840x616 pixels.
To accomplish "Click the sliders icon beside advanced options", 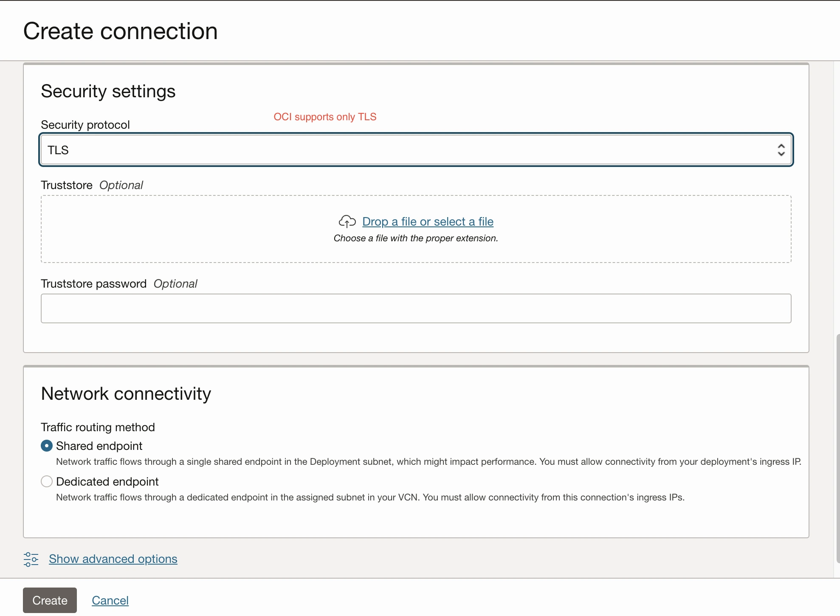I will 31,559.
